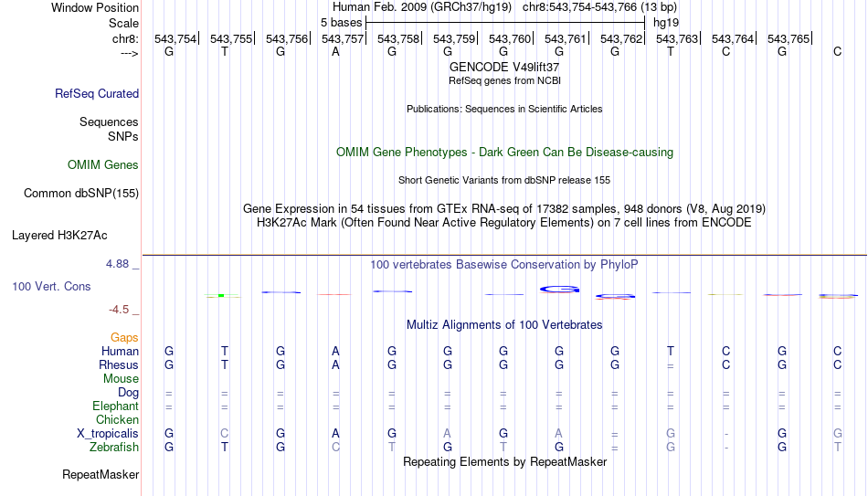Viewport: 868px width, 496px height.
Task: Click the hg19 label beside scale bar
Action: click(x=666, y=23)
